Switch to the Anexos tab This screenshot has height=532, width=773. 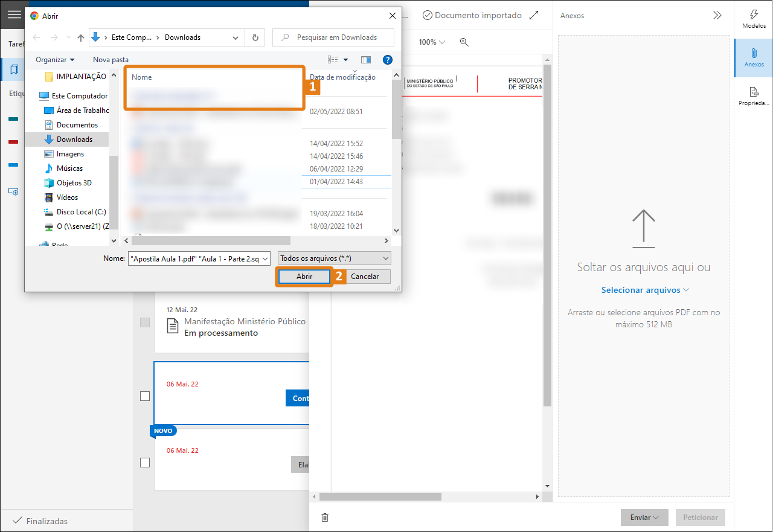tap(753, 58)
